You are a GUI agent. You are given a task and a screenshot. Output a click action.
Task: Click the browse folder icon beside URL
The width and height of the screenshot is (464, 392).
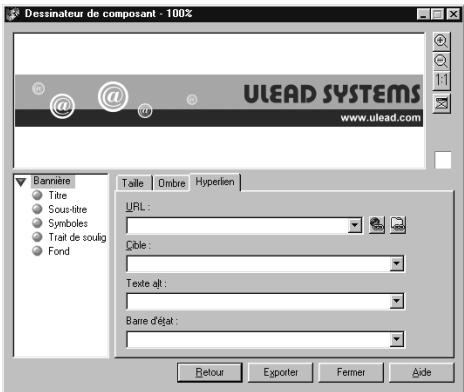(x=398, y=225)
